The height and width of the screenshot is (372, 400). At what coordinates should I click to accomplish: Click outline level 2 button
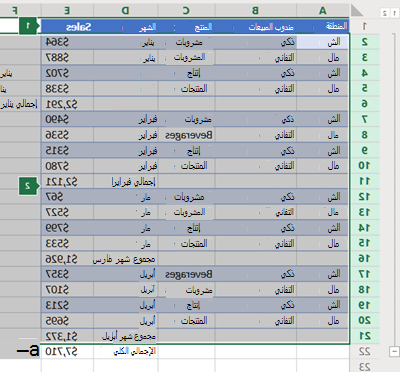(x=385, y=13)
